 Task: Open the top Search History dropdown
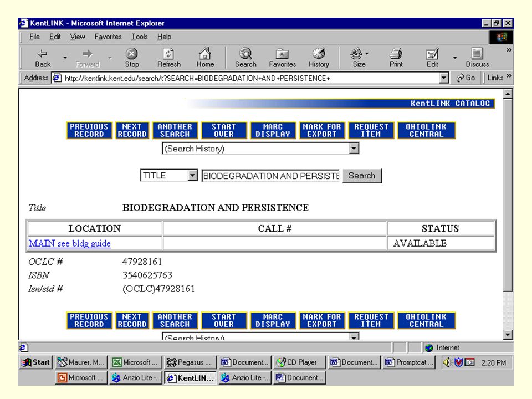(260, 149)
